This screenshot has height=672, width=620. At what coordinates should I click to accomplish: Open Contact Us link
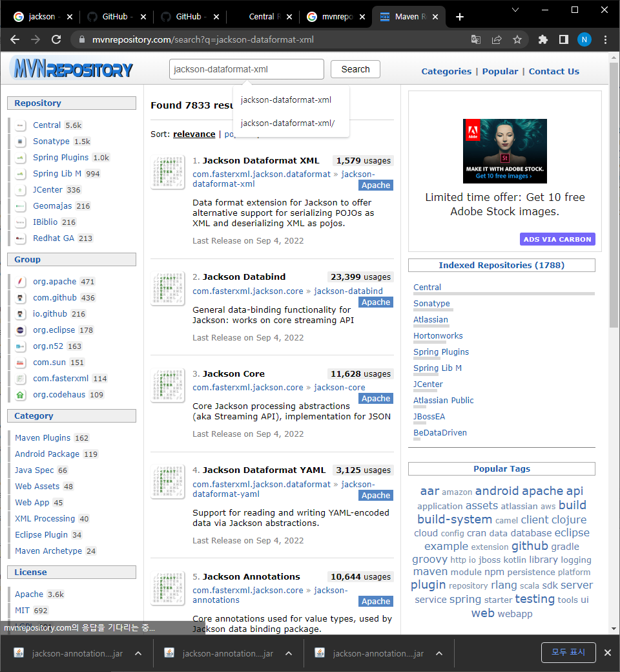click(x=553, y=72)
